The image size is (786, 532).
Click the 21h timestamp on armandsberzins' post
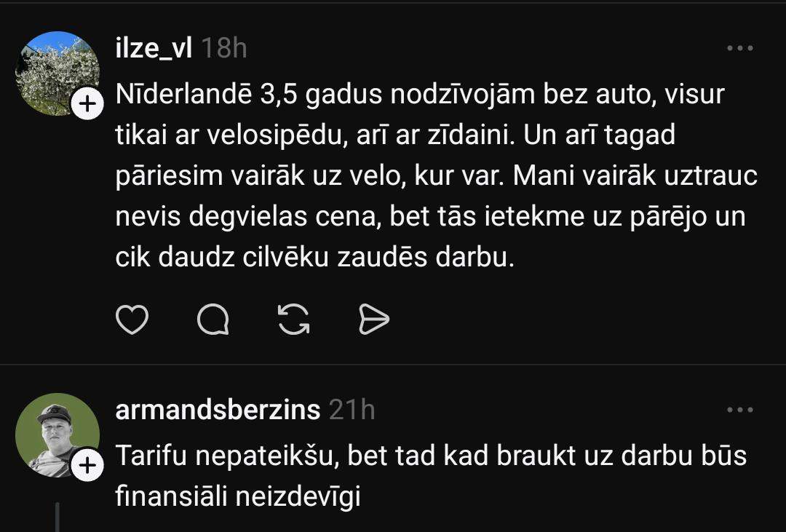tap(352, 410)
